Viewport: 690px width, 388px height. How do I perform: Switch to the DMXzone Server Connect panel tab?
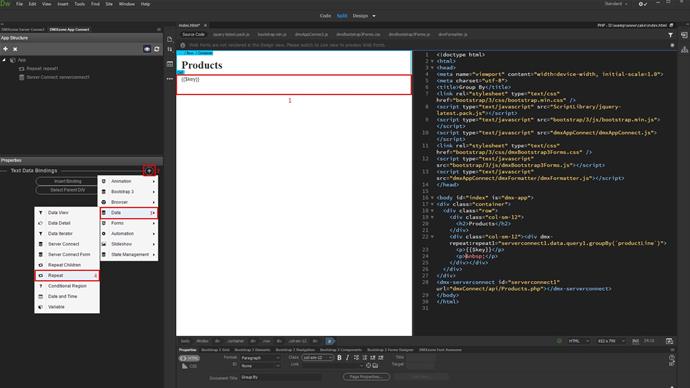click(22, 29)
